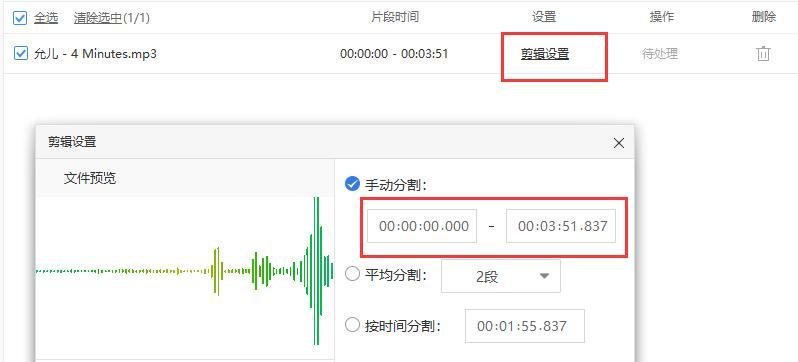Image resolution: width=798 pixels, height=362 pixels.
Task: Click the 设置 column header
Action: point(544,17)
